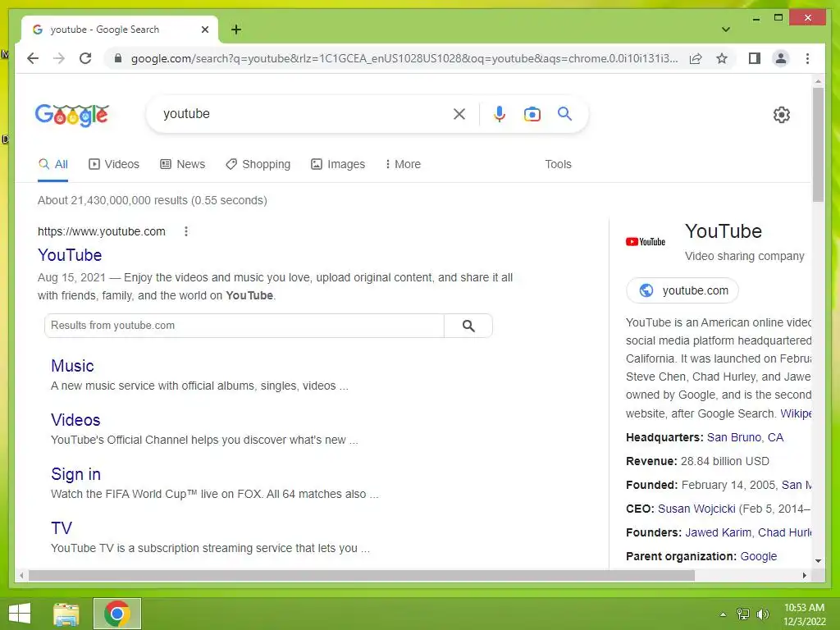The width and height of the screenshot is (840, 630).
Task: Open File Explorer from taskbar
Action: pos(66,614)
